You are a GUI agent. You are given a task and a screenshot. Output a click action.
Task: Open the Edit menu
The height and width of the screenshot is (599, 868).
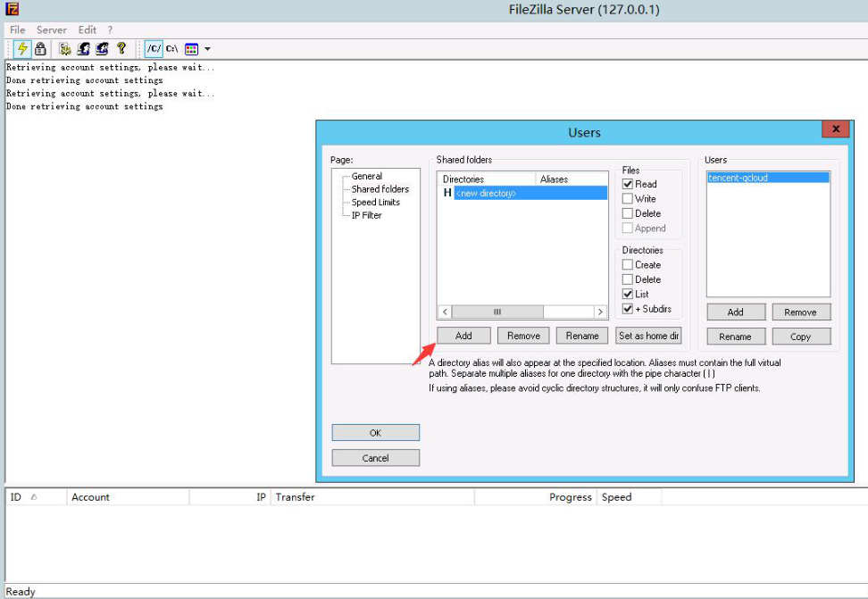pyautogui.click(x=87, y=29)
